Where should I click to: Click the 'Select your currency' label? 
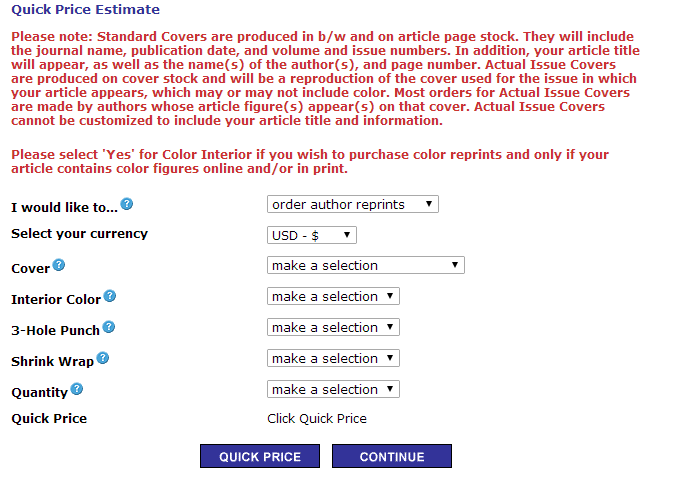coord(79,234)
